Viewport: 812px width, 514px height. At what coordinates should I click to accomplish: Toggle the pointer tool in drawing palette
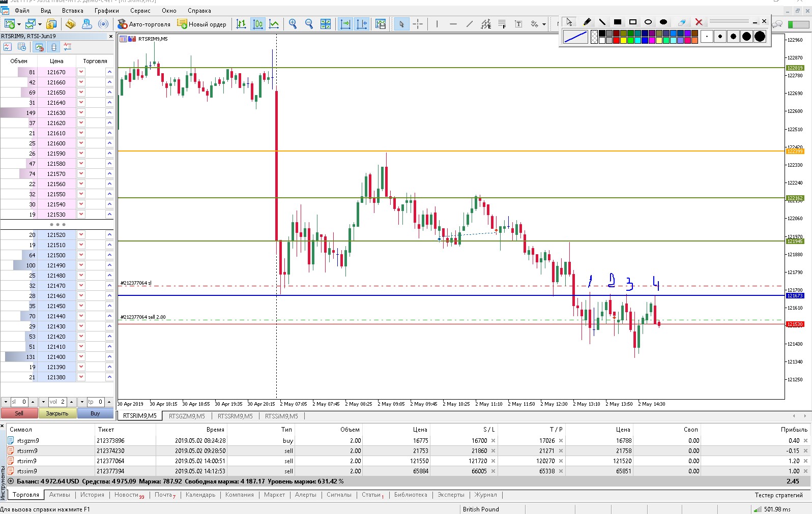569,22
